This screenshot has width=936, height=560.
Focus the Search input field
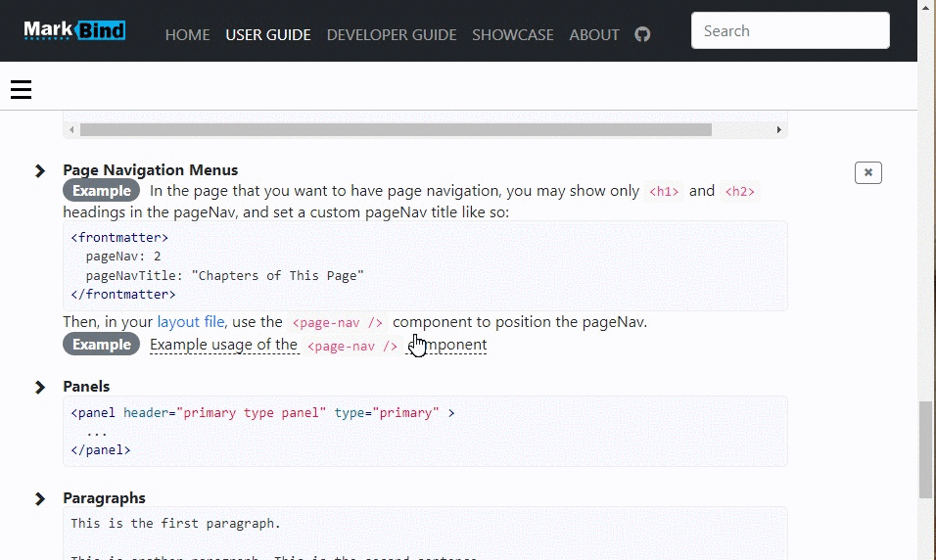click(790, 30)
